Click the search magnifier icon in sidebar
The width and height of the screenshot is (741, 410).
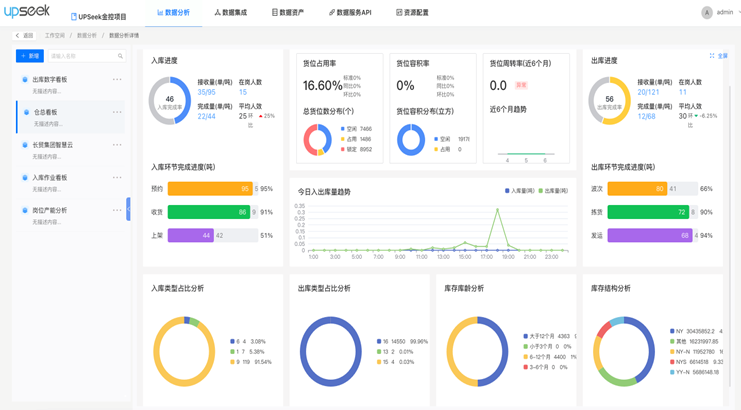click(120, 56)
